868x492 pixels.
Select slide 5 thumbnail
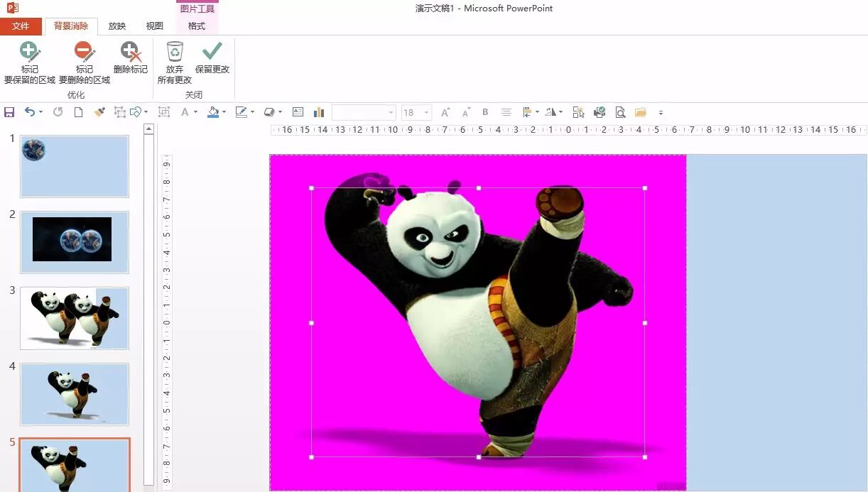[x=75, y=465]
